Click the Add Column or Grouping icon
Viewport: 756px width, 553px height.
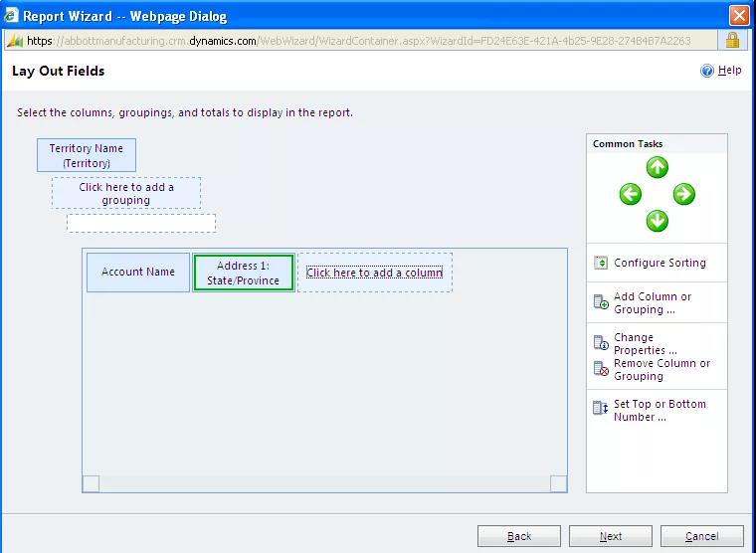(x=601, y=302)
